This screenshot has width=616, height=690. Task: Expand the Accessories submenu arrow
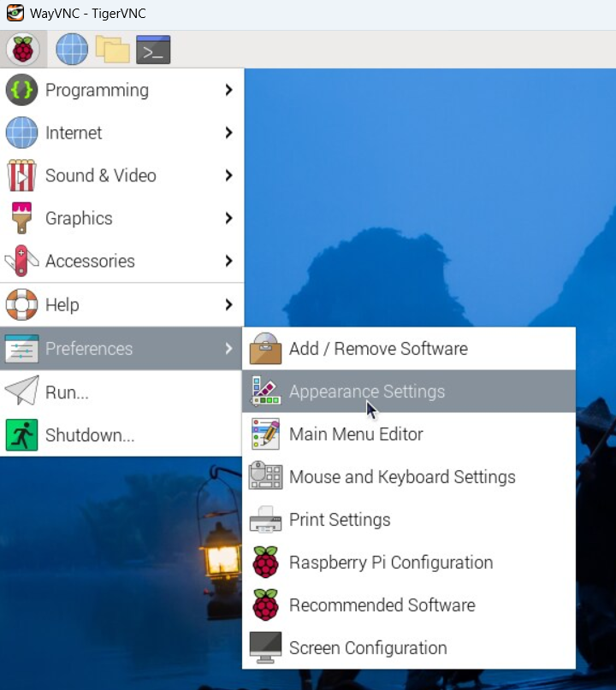[228, 261]
